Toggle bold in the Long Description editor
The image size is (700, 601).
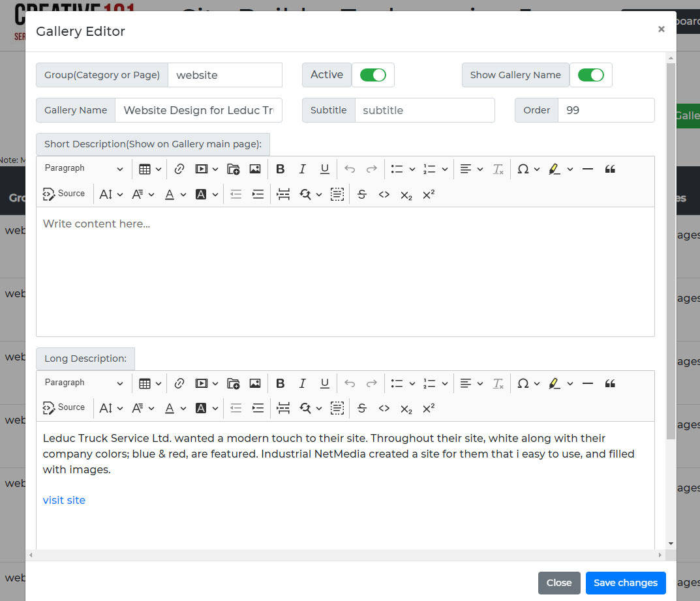click(x=281, y=383)
